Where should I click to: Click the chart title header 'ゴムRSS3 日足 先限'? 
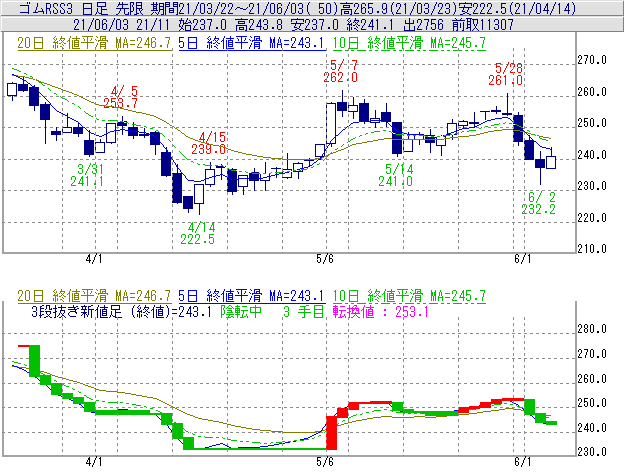coord(80,8)
